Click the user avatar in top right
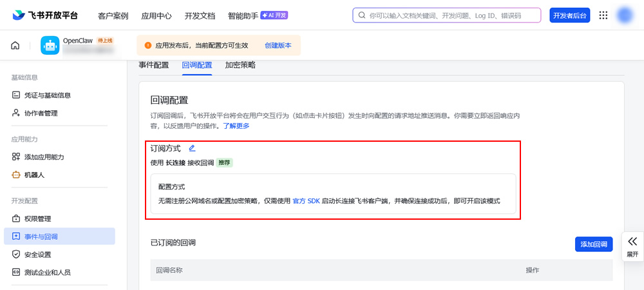Viewport: 644px width, 290px height. (x=625, y=15)
